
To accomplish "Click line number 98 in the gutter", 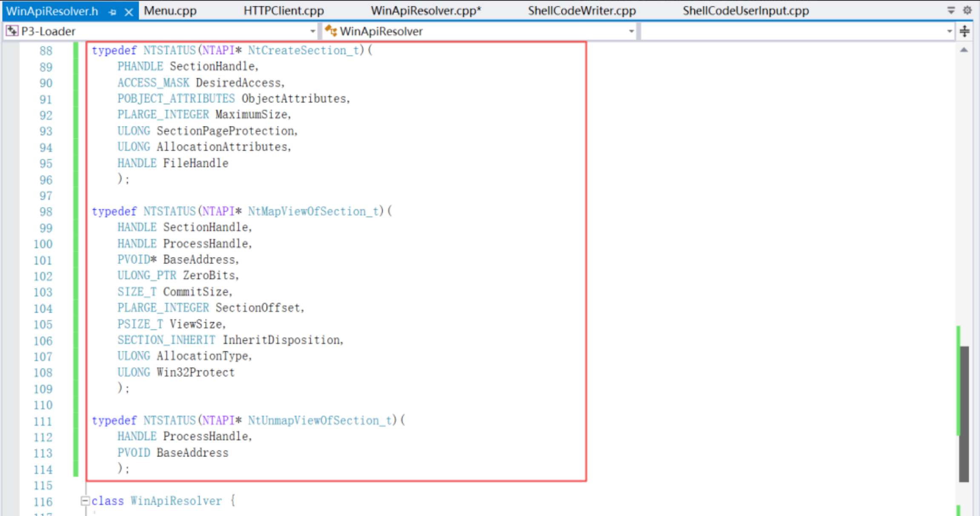I will 46,212.
